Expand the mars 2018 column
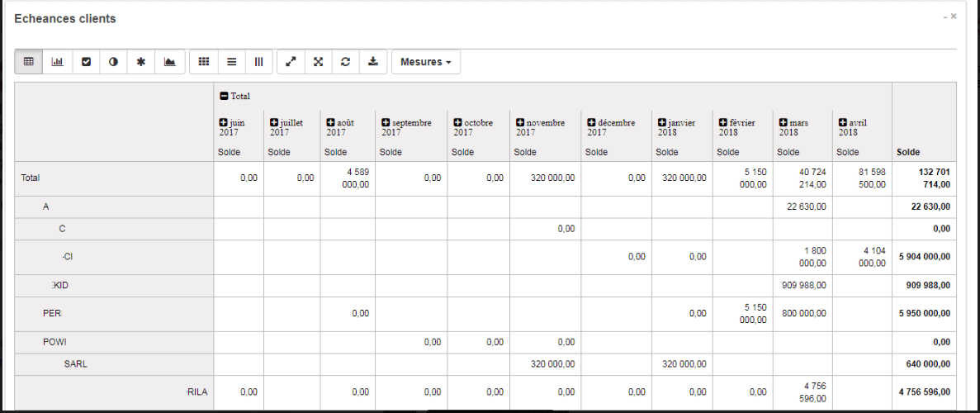 [x=784, y=123]
